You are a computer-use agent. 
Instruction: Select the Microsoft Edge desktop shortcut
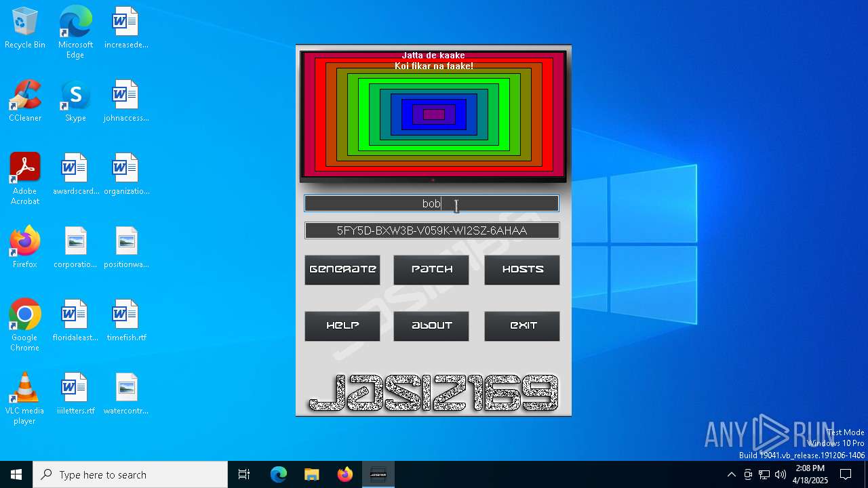coord(75,33)
